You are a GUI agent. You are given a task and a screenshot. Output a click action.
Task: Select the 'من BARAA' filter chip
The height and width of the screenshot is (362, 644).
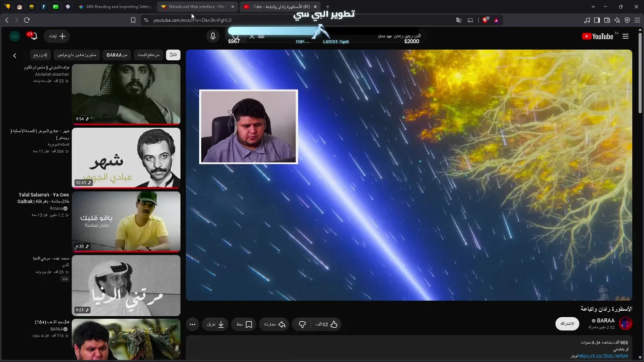(117, 55)
